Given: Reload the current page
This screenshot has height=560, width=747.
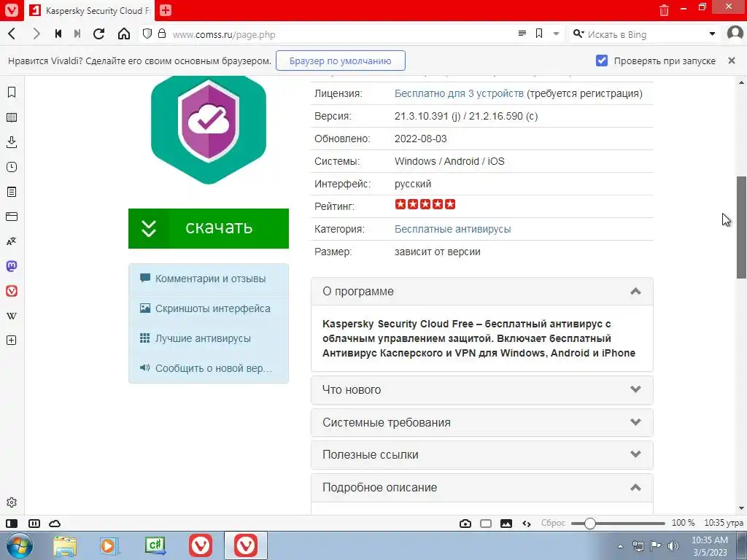Looking at the screenshot, I should (x=98, y=34).
